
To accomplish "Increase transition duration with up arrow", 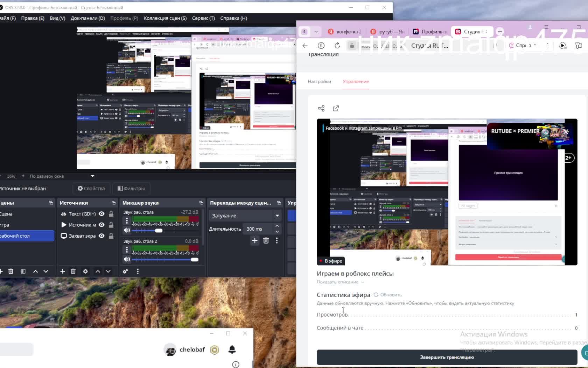I will (277, 226).
